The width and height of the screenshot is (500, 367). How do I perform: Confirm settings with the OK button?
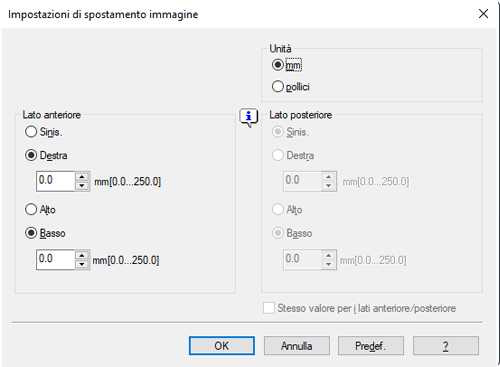click(222, 346)
